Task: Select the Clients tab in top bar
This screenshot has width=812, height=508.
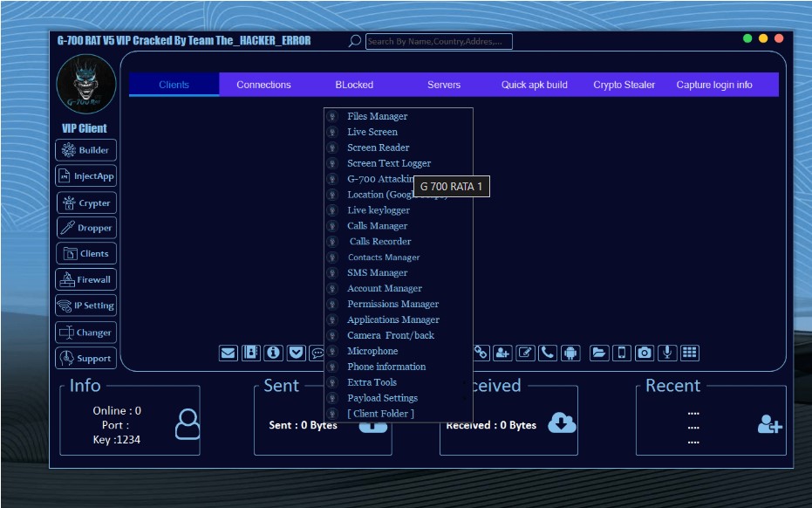Action: coord(174,85)
